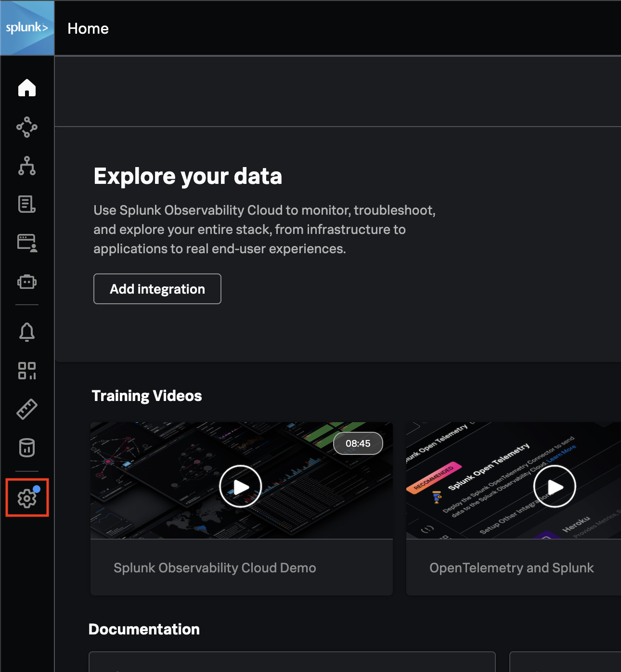Click the 'Training Videos' heading

click(x=147, y=396)
